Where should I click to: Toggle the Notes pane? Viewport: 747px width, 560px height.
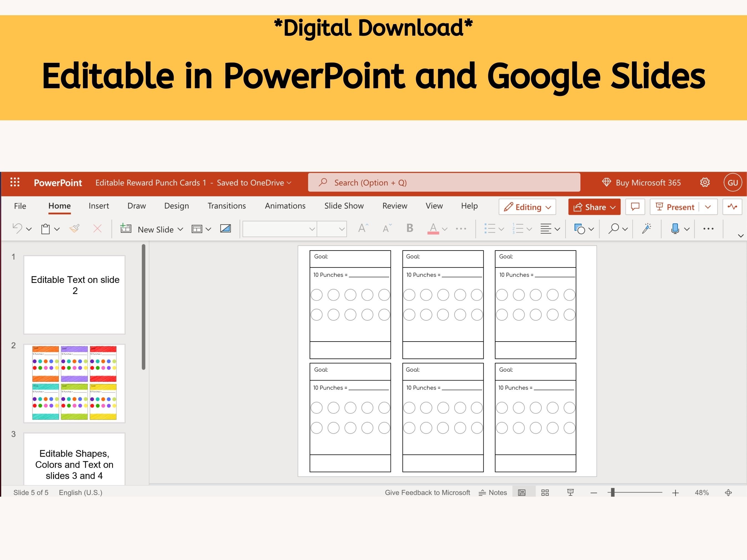coord(493,493)
